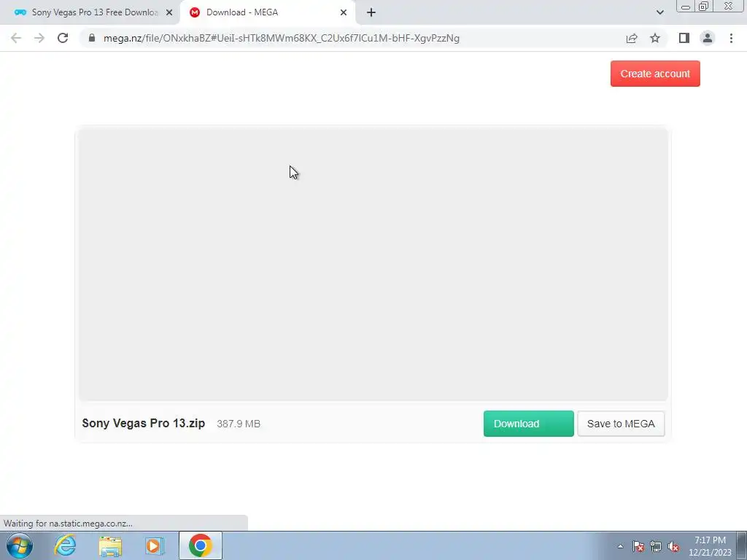This screenshot has height=560, width=747.
Task: Close the Chrome window
Action: click(x=729, y=6)
